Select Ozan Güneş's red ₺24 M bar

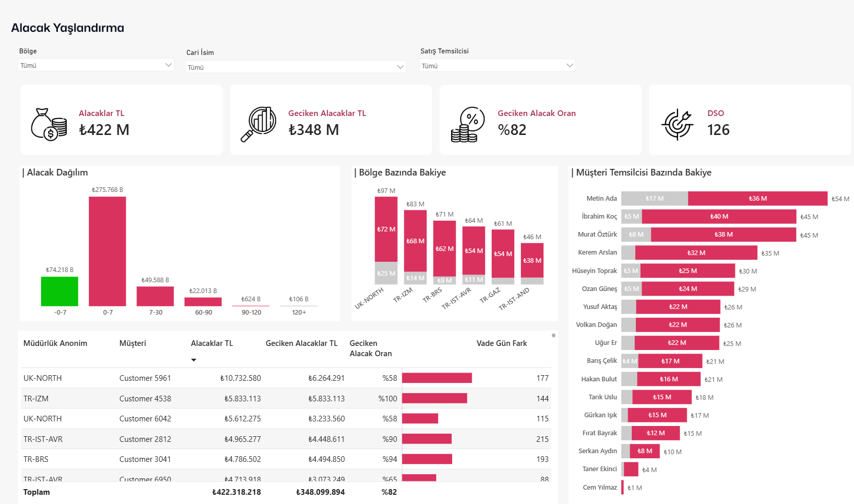pos(688,289)
